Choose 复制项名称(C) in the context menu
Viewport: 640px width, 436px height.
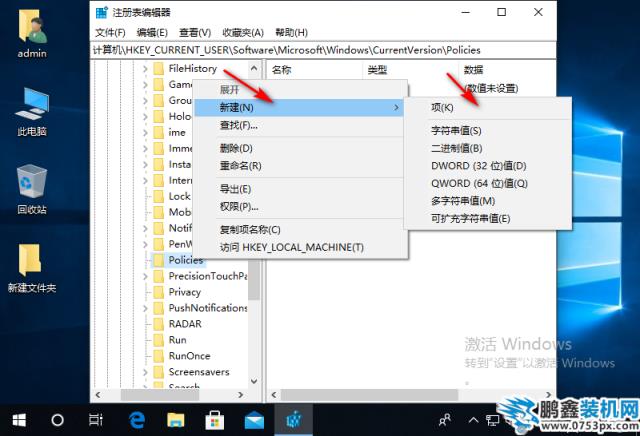click(x=299, y=229)
